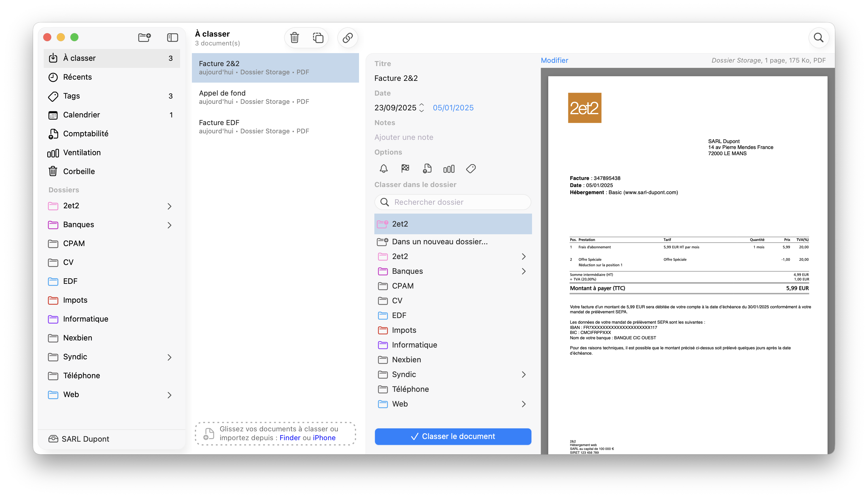This screenshot has width=868, height=498.
Task: Expand the Syndic folder in the classification list
Action: (x=523, y=374)
